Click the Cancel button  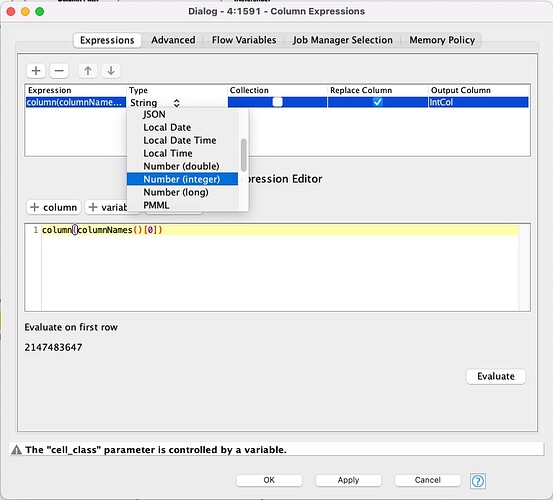point(427,480)
